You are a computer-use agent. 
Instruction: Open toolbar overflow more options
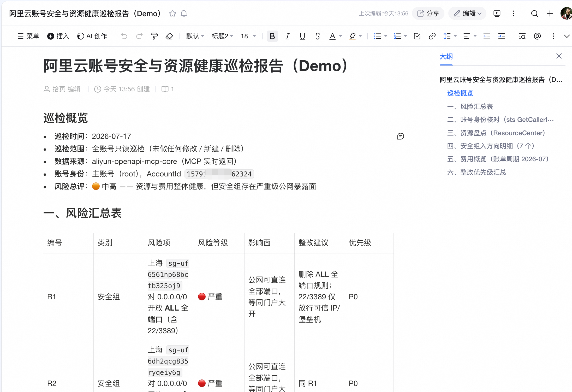[553, 36]
